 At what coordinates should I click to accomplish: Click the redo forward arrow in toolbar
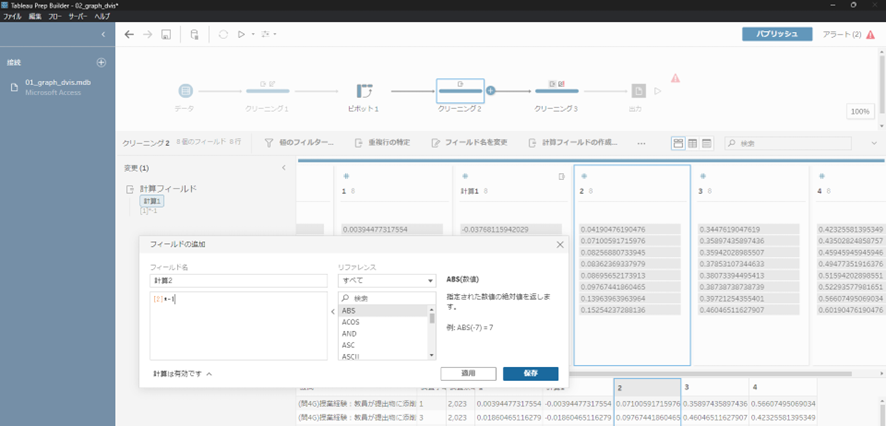[x=147, y=34]
